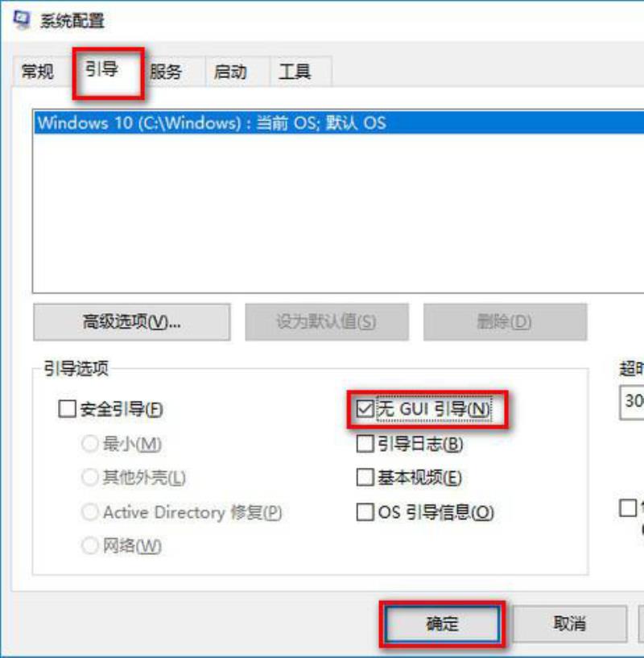Select Active Directory 修复 radio option

tap(90, 512)
